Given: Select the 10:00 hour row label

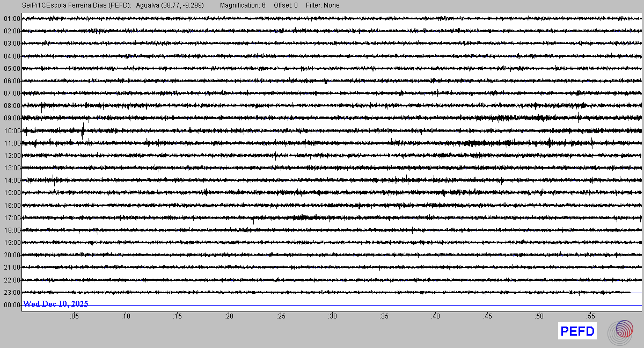Looking at the screenshot, I should [x=12, y=130].
